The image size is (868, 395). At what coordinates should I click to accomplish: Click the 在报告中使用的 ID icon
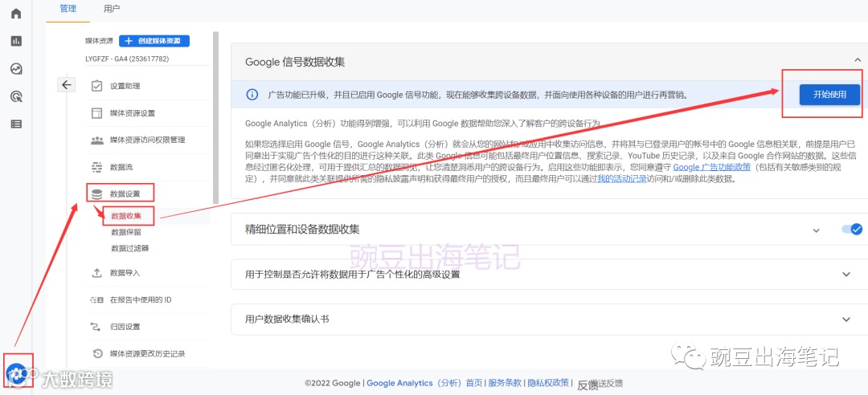97,299
